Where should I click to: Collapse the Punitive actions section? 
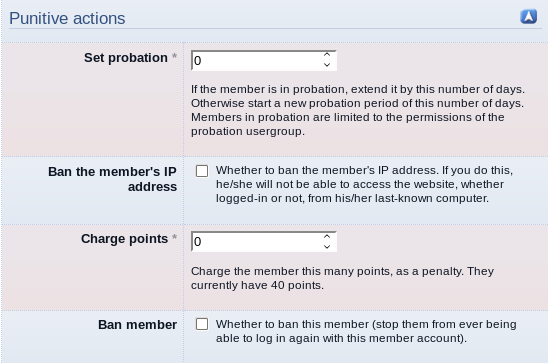pyautogui.click(x=528, y=17)
